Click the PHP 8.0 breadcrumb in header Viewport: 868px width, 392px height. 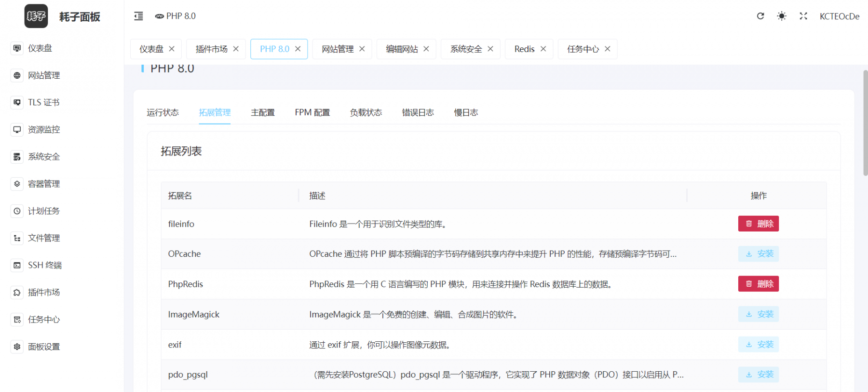176,16
